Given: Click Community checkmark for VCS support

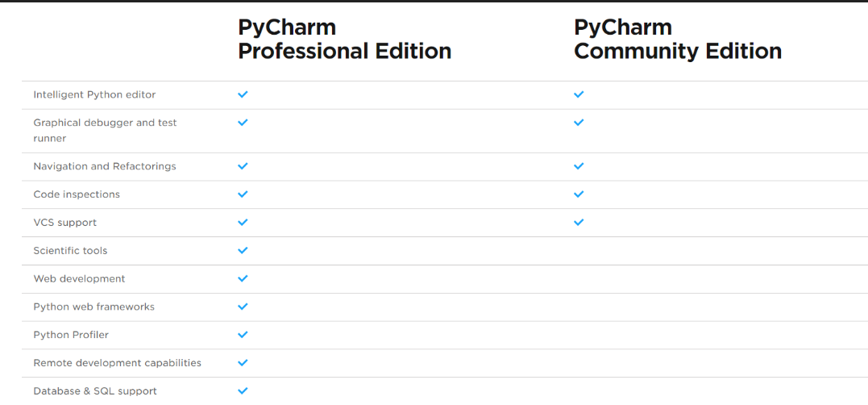Looking at the screenshot, I should [x=578, y=222].
